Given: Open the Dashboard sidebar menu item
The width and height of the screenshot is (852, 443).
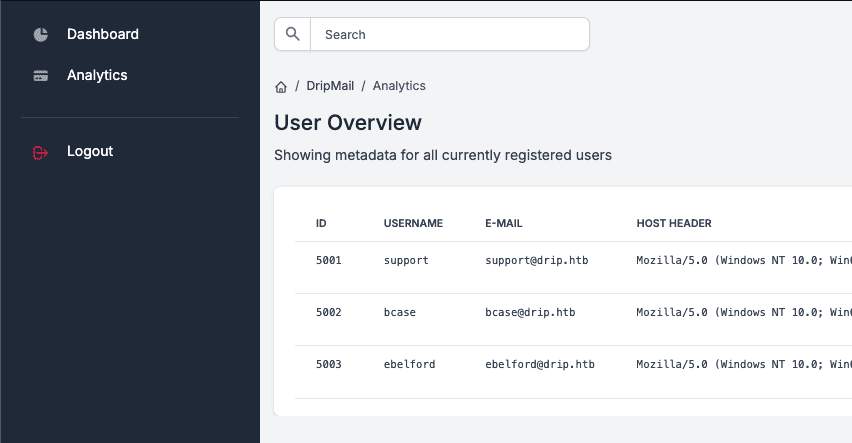Looking at the screenshot, I should click(103, 34).
